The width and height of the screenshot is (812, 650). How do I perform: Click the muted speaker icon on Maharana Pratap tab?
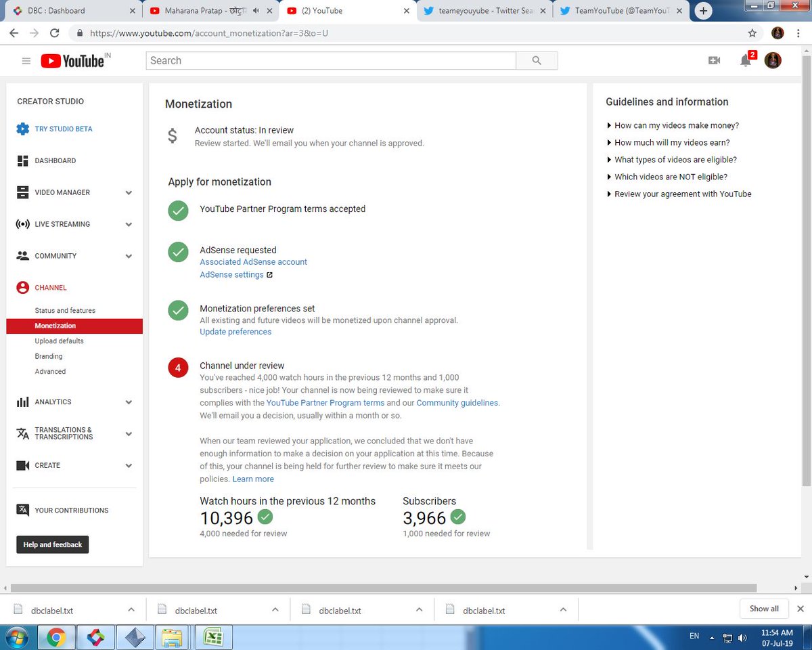point(256,11)
